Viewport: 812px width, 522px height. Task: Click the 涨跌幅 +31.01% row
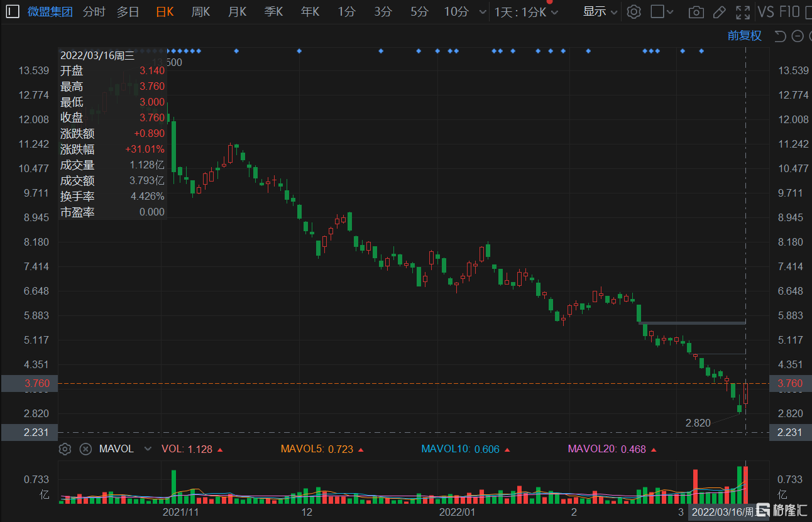[x=112, y=150]
